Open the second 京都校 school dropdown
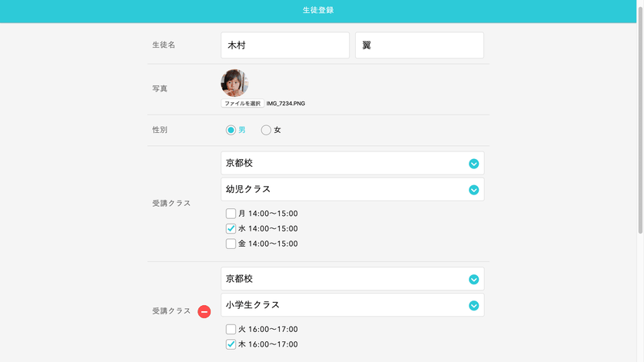 [x=353, y=279]
